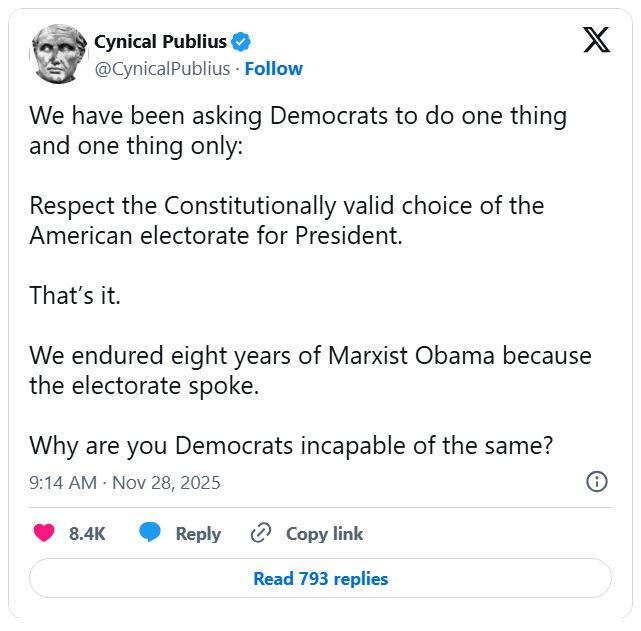641x631 pixels.
Task: Follow the CynicalPublius account
Action: click(273, 69)
